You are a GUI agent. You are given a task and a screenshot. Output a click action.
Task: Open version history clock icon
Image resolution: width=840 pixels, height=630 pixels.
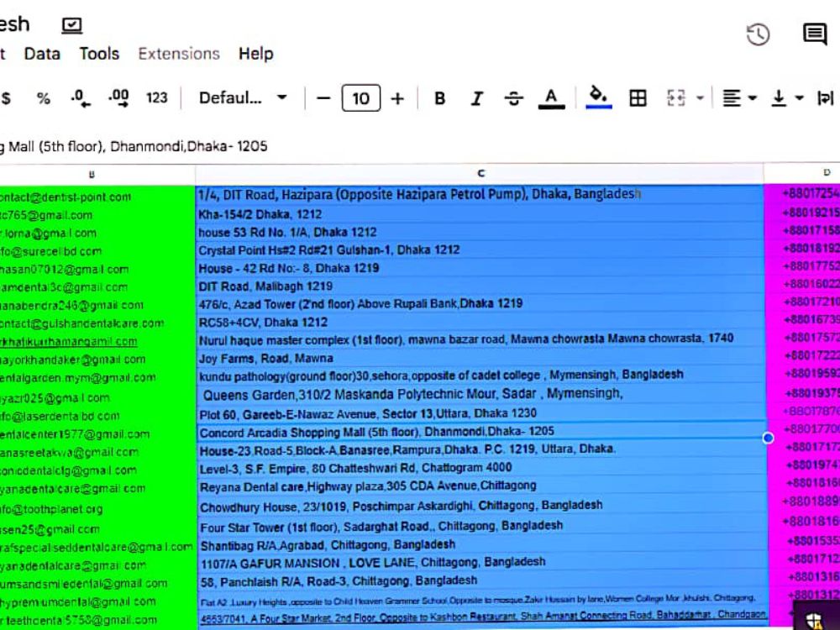tap(758, 34)
